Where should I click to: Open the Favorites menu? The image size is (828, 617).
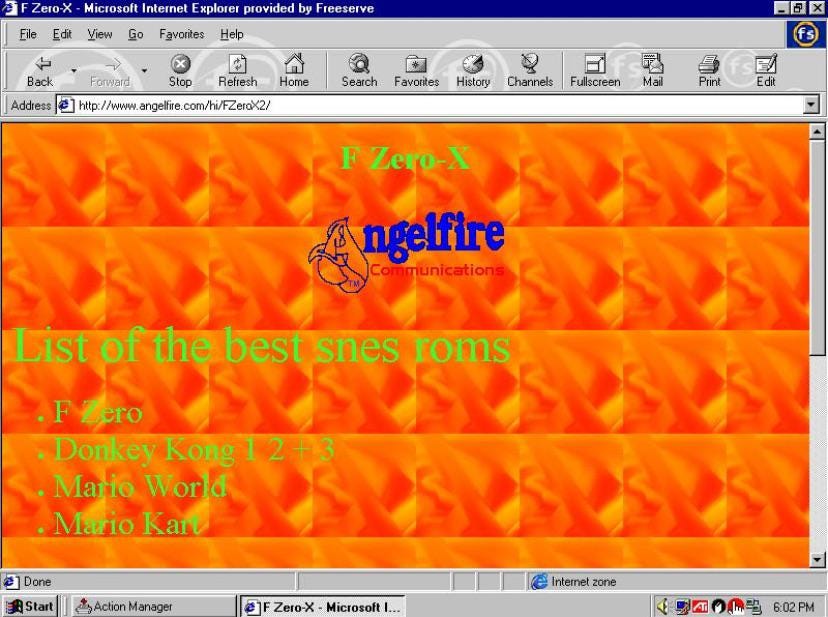[181, 33]
